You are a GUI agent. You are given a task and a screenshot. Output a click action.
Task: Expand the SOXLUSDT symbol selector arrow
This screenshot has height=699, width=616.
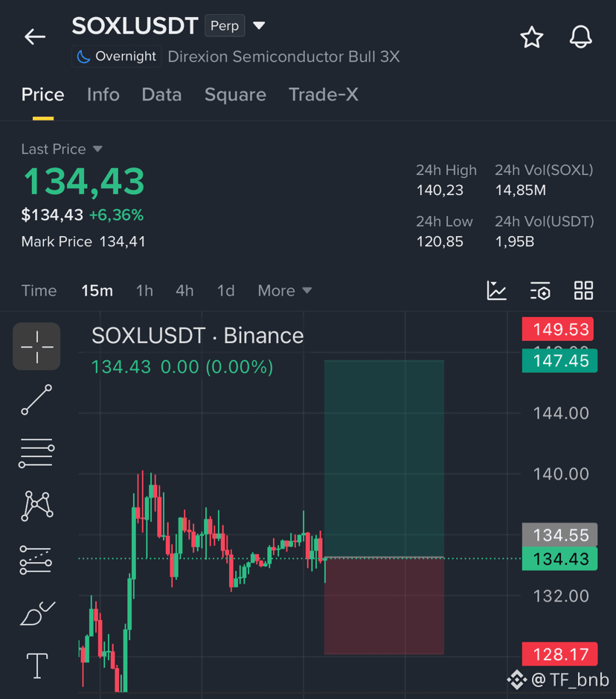pos(259,25)
